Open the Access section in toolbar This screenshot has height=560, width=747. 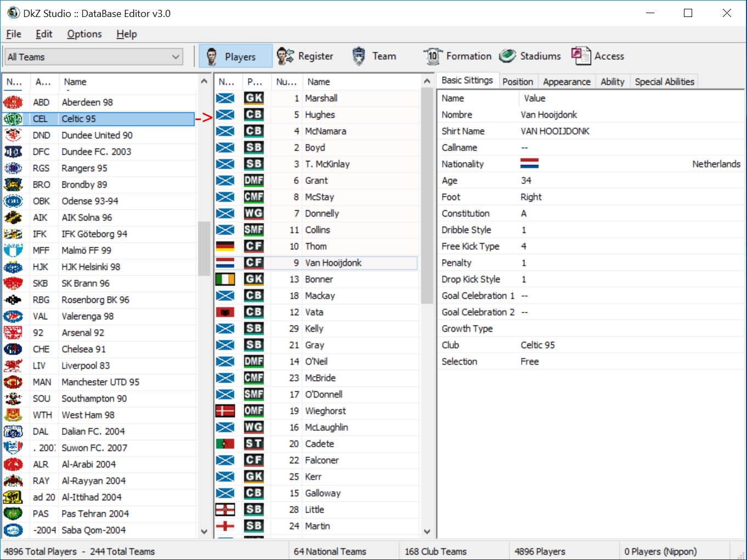click(x=597, y=56)
